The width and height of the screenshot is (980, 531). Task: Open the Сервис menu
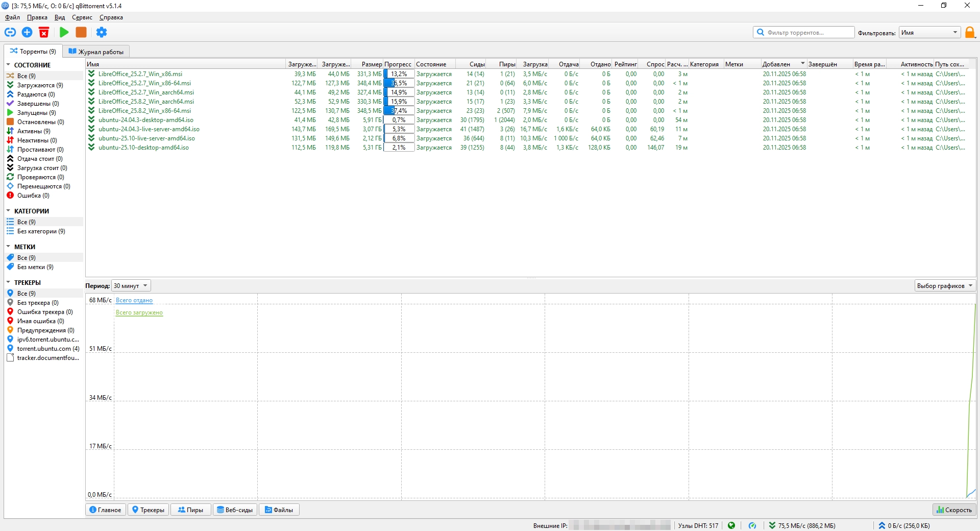(82, 17)
